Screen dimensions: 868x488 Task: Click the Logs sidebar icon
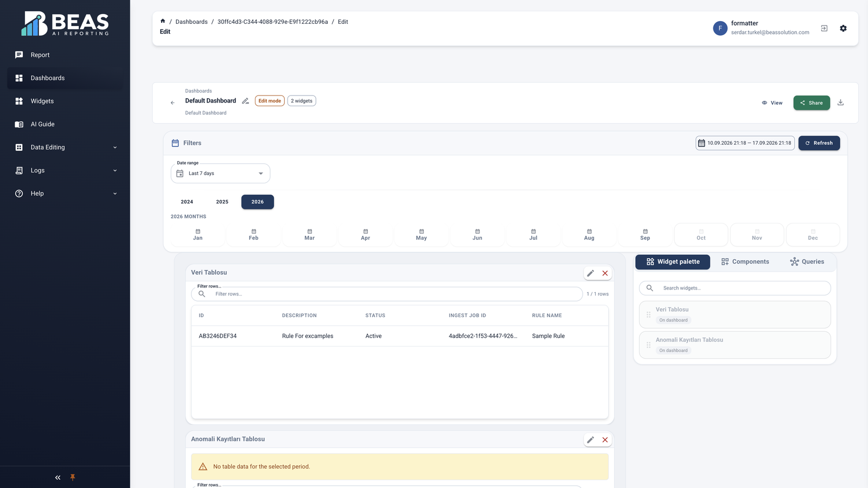(x=19, y=170)
